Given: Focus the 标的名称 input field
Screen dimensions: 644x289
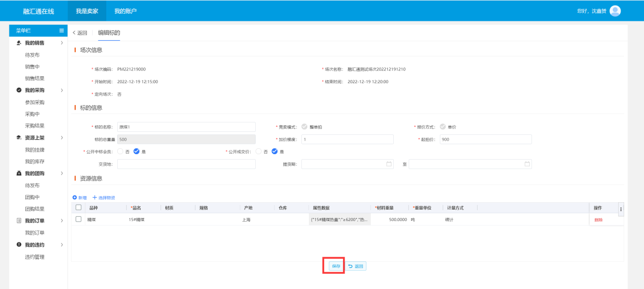Looking at the screenshot, I should [186, 126].
